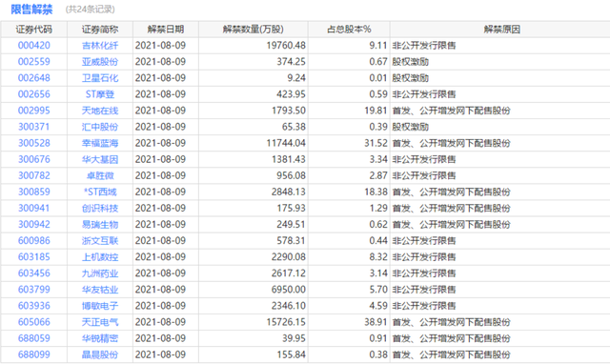
Task: Select unlock quantity 15726.15
Action: coord(286,322)
